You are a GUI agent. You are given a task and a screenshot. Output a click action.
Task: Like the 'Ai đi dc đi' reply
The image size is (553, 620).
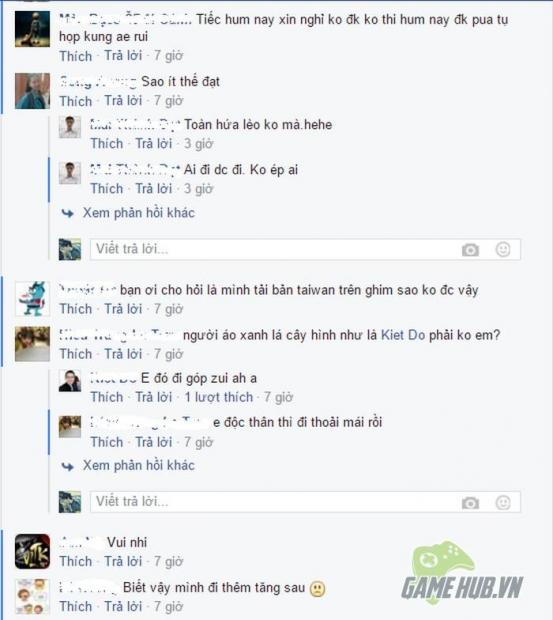pyautogui.click(x=107, y=189)
